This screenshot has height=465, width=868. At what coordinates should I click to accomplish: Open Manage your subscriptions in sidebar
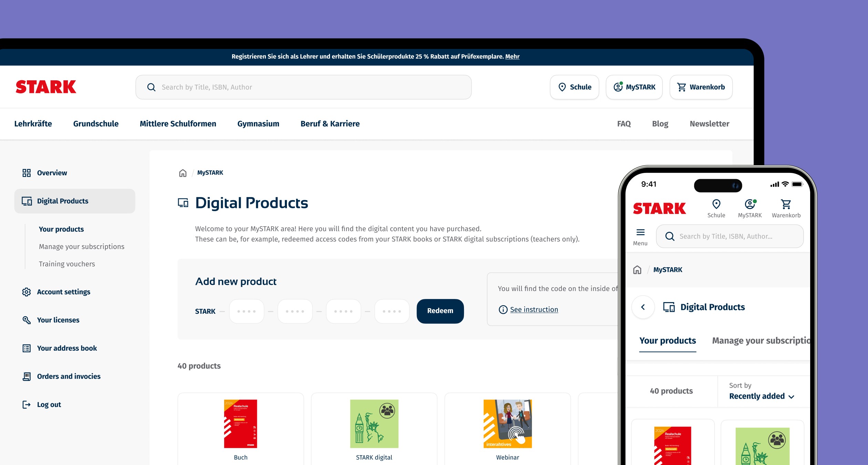pos(82,247)
